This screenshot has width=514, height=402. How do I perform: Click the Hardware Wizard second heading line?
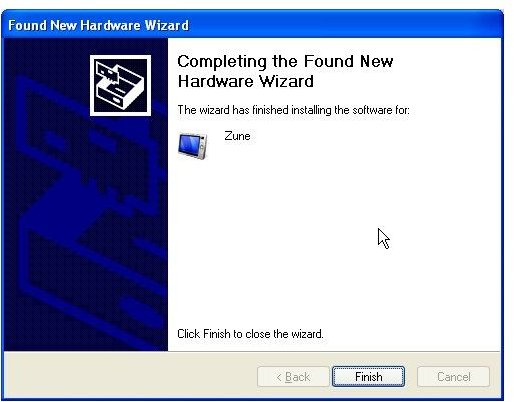246,81
